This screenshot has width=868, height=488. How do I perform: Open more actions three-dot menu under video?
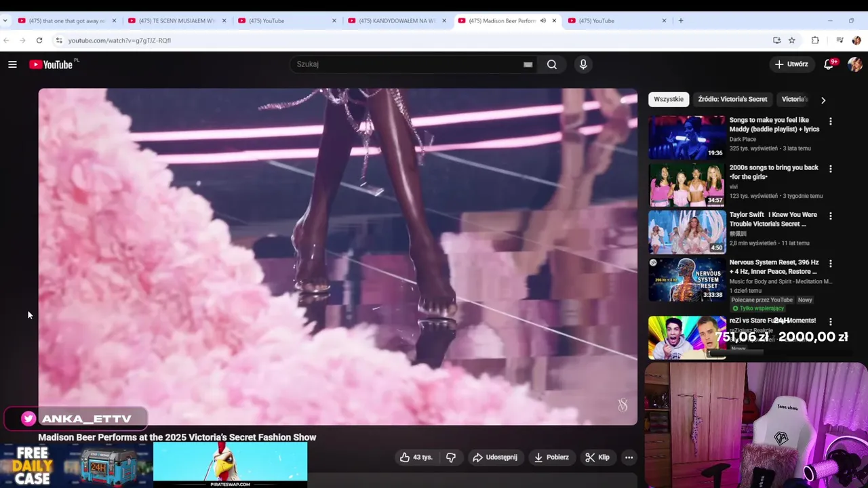click(x=629, y=457)
